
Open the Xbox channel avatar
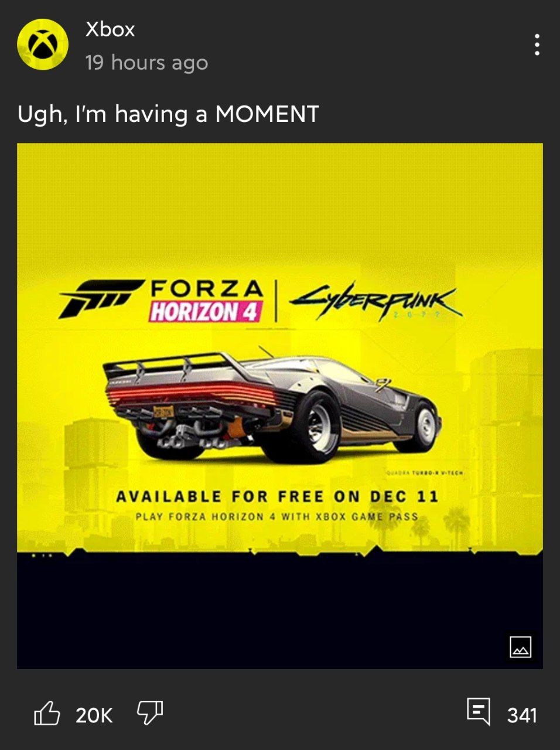pyautogui.click(x=43, y=45)
